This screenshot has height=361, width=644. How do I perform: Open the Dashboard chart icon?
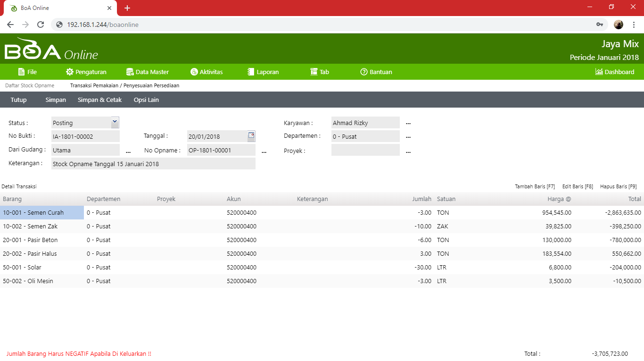(599, 72)
